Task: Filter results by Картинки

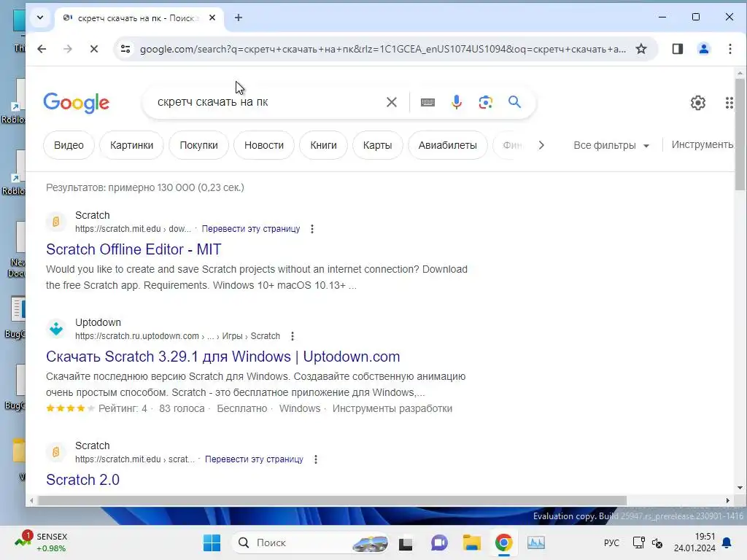Action: (131, 145)
